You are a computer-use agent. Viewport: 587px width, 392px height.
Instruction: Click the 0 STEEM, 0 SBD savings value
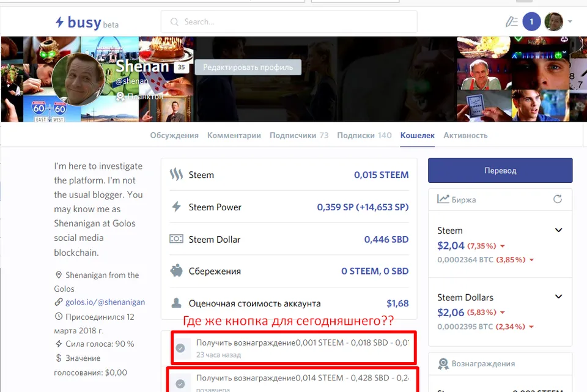coord(375,271)
